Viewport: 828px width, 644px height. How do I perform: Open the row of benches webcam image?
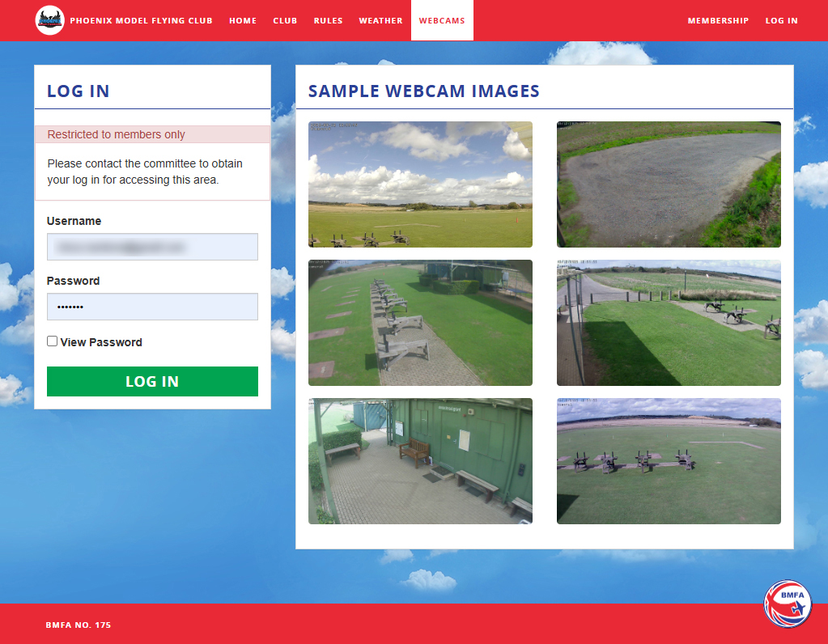click(420, 323)
